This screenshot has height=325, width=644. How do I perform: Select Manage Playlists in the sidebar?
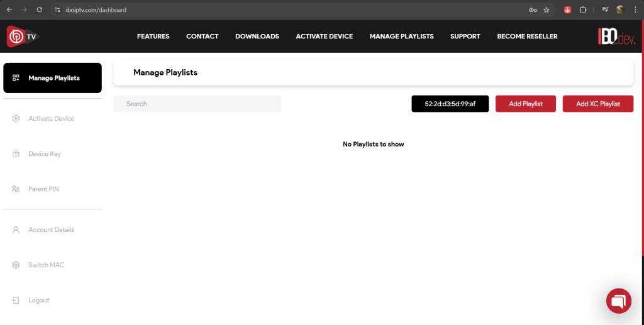(53, 78)
